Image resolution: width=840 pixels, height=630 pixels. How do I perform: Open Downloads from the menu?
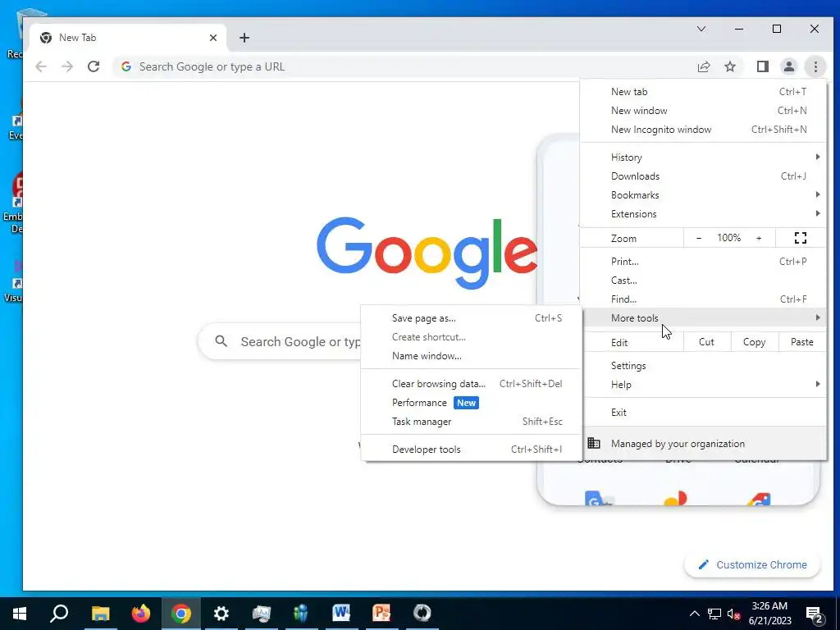click(x=703, y=176)
